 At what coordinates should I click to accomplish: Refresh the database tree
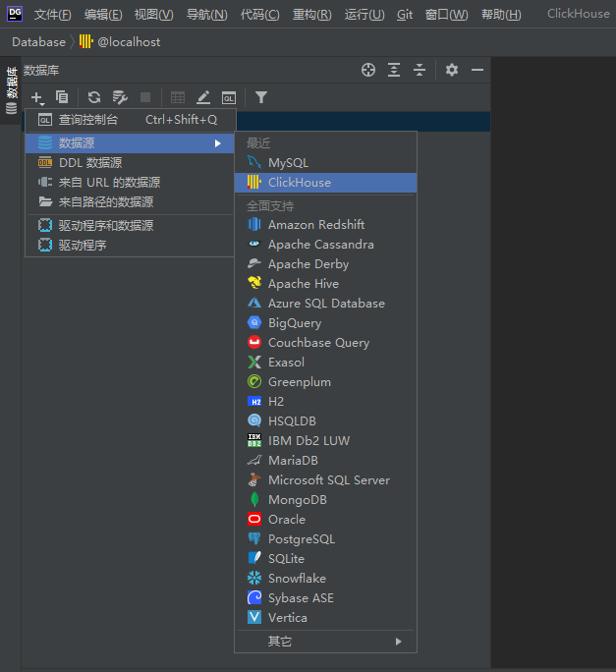[x=94, y=97]
